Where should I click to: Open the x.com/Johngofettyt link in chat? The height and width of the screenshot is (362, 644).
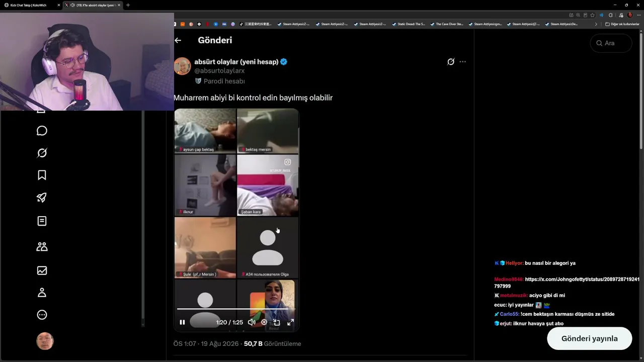tap(567, 283)
